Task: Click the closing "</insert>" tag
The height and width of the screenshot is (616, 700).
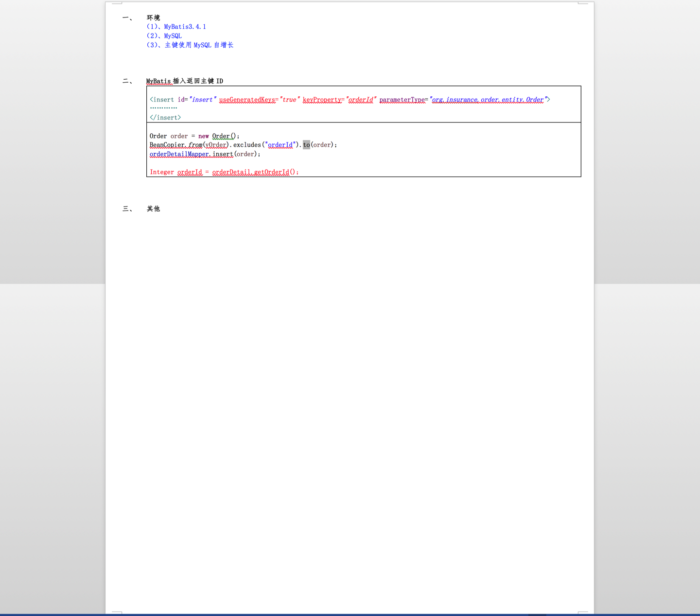Action: (165, 118)
